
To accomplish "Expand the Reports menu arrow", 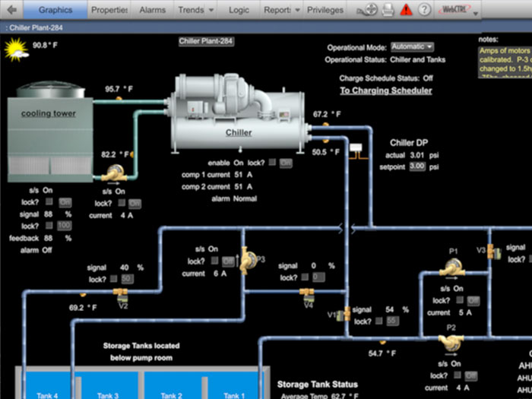I will pyautogui.click(x=298, y=10).
